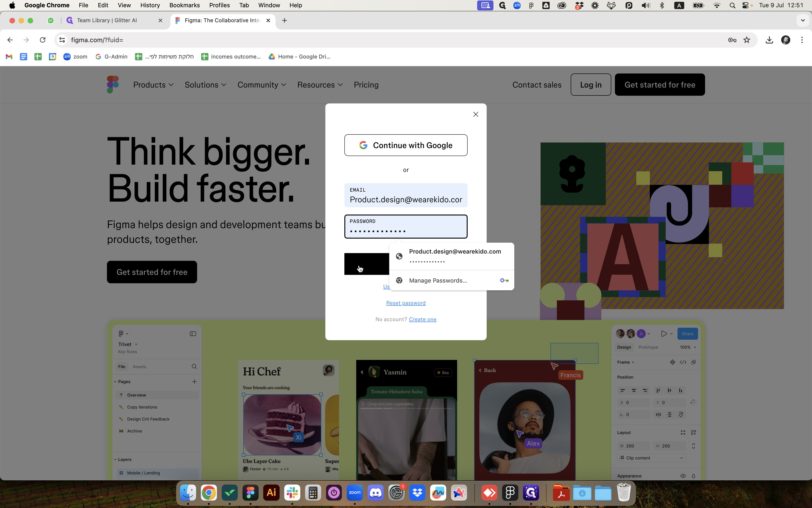The height and width of the screenshot is (508, 812).
Task: View site information icon beside URL
Action: click(x=62, y=40)
